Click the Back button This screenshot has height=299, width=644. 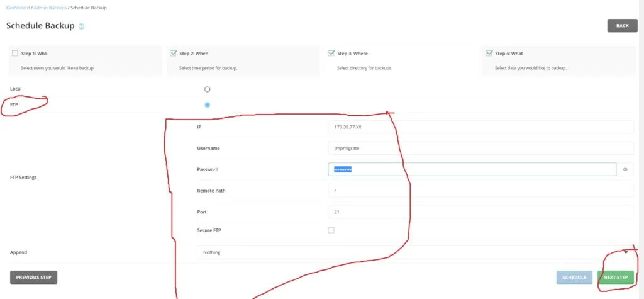622,26
